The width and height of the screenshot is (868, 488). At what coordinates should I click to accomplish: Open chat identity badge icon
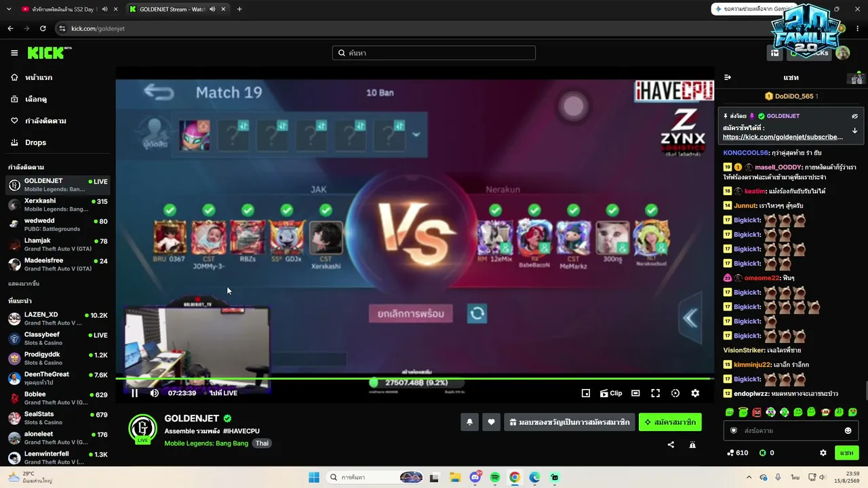[733, 430]
